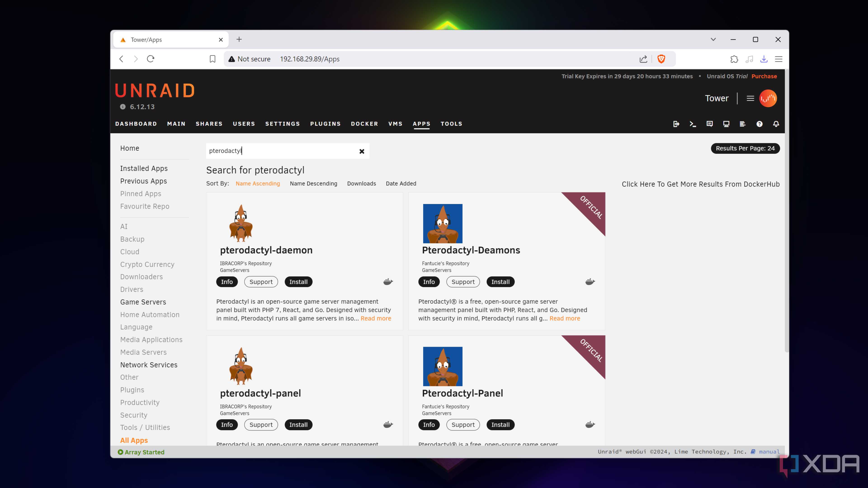The height and width of the screenshot is (488, 868).
Task: Click the version info icon beside 6.12.13
Action: [123, 107]
